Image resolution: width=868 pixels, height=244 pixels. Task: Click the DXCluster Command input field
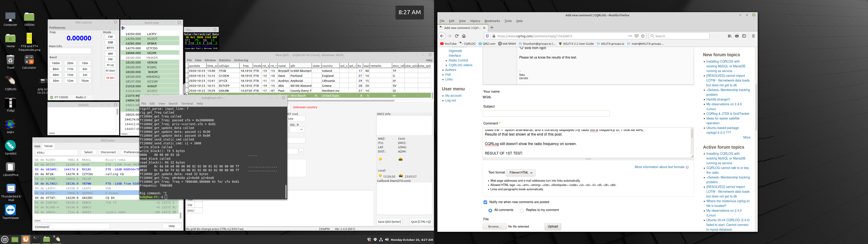coord(80,226)
